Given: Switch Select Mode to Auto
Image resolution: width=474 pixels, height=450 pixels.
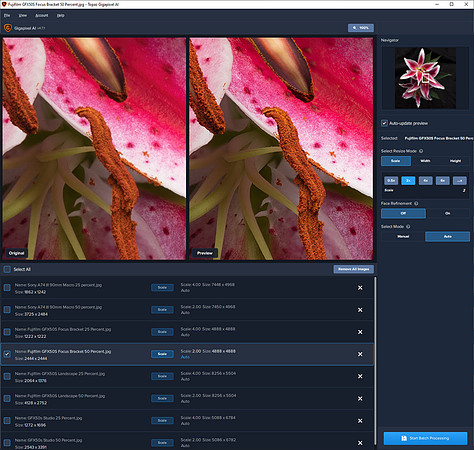Looking at the screenshot, I should (x=448, y=237).
